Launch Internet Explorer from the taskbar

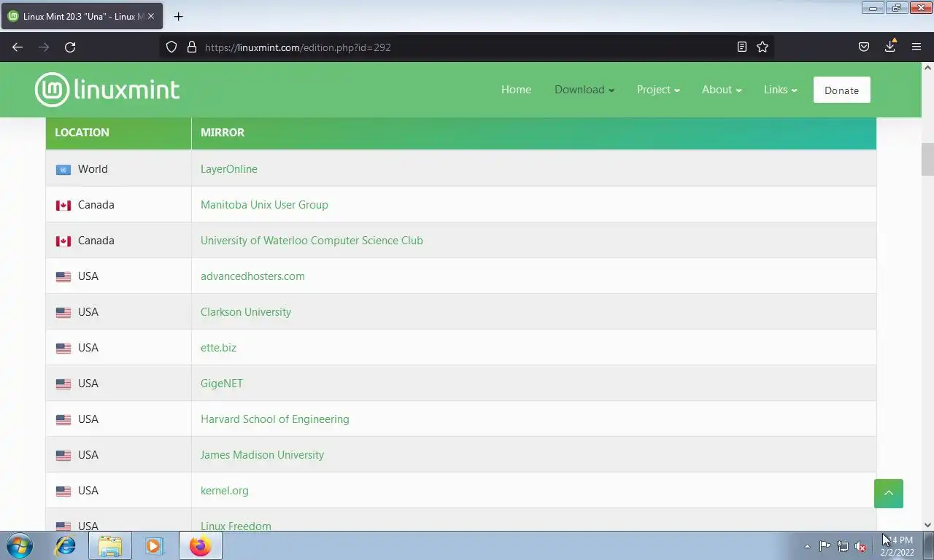click(x=66, y=545)
